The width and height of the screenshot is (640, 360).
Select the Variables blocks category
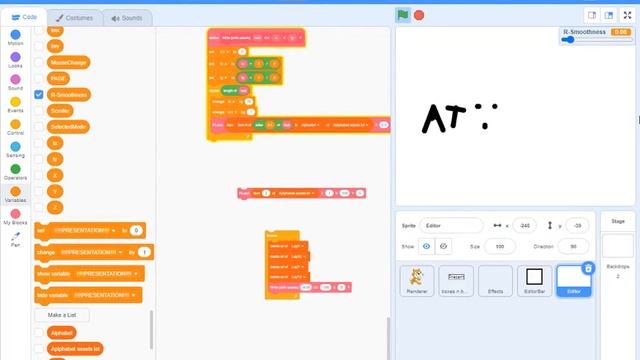[x=15, y=195]
